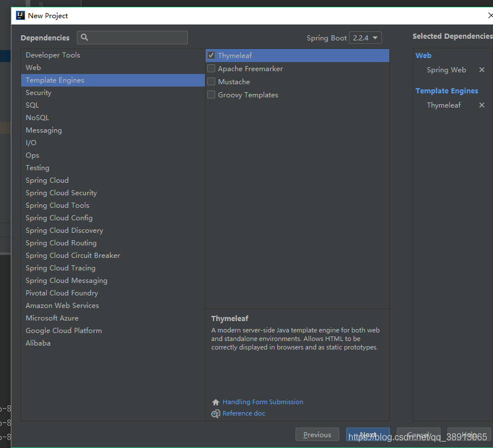Click the Thymeleaf description title
Viewport: 493px width, 448px height.
tap(229, 318)
